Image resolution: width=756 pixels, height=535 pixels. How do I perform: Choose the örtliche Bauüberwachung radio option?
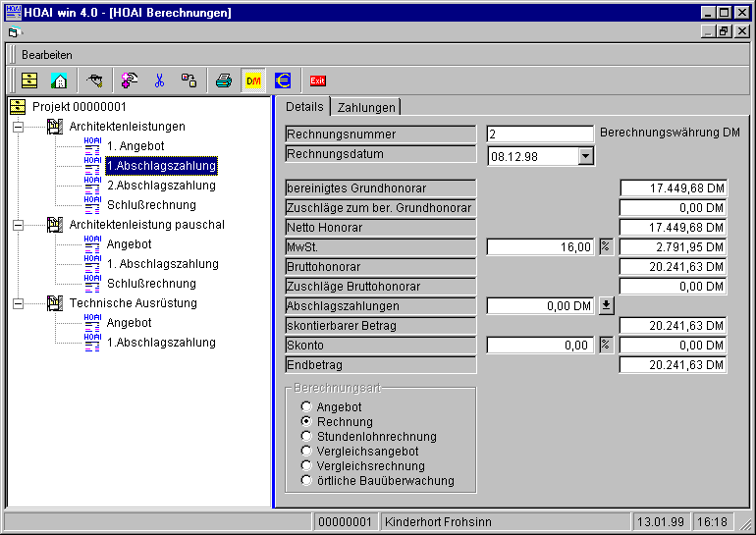(306, 481)
